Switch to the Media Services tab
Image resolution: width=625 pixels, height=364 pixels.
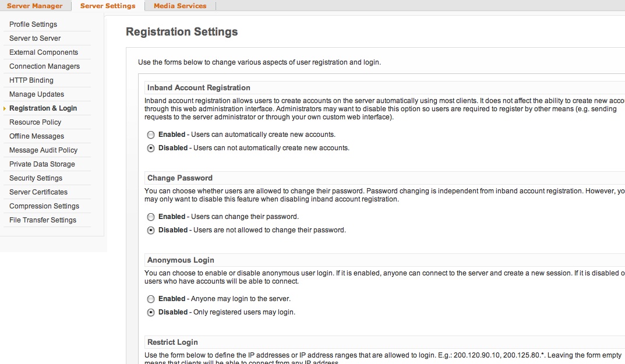(180, 6)
